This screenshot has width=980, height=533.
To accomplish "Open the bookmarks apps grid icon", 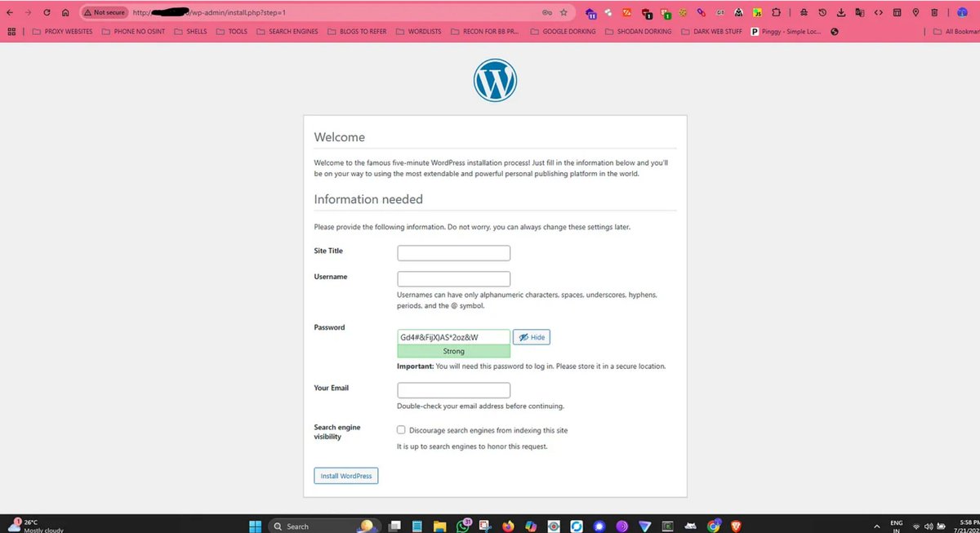I will click(x=11, y=32).
